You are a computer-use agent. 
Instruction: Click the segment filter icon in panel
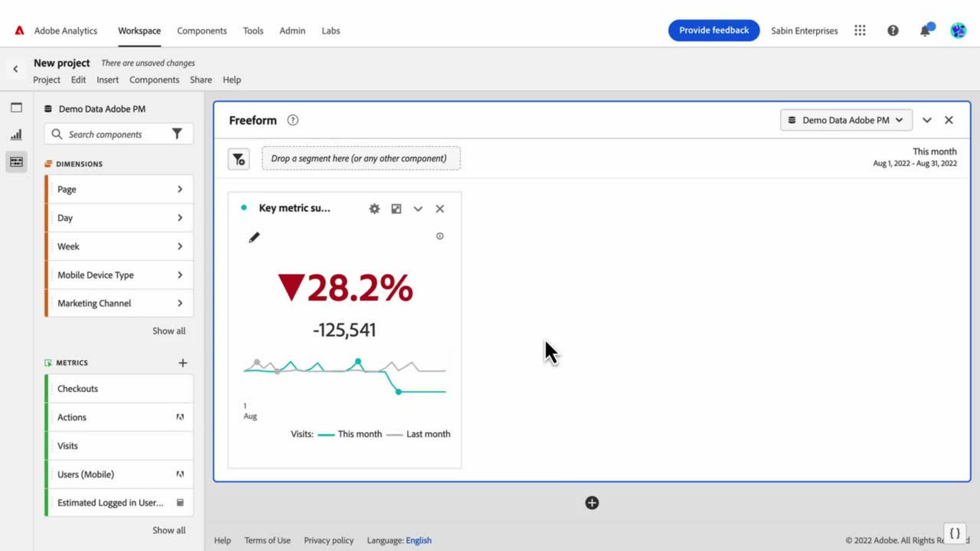(238, 159)
